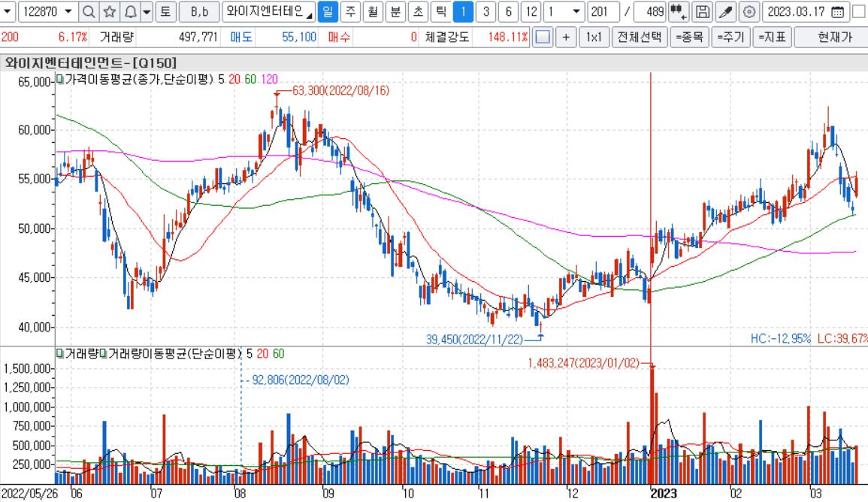The image size is (868, 502).
Task: Select the 12 interval button
Action: pyautogui.click(x=531, y=11)
